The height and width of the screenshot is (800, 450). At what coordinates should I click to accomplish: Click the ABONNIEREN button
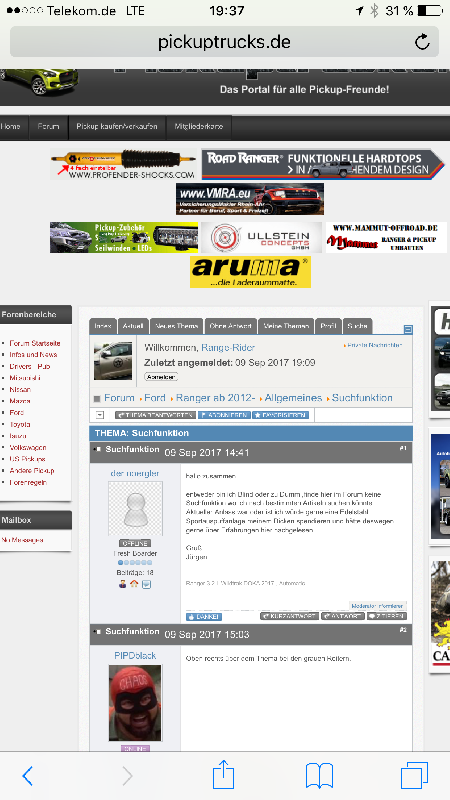click(224, 415)
